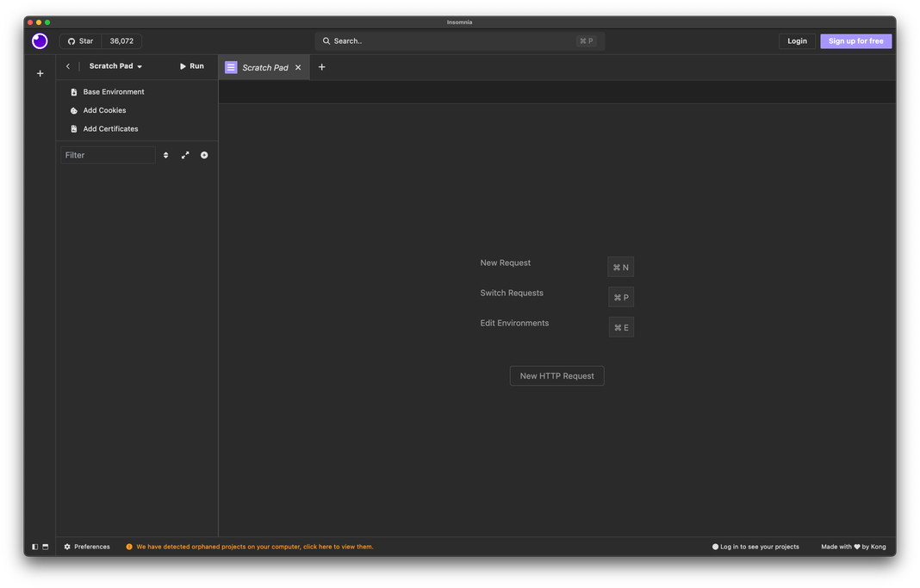920x588 pixels.
Task: Open the Add Certificates panel
Action: coord(73,128)
